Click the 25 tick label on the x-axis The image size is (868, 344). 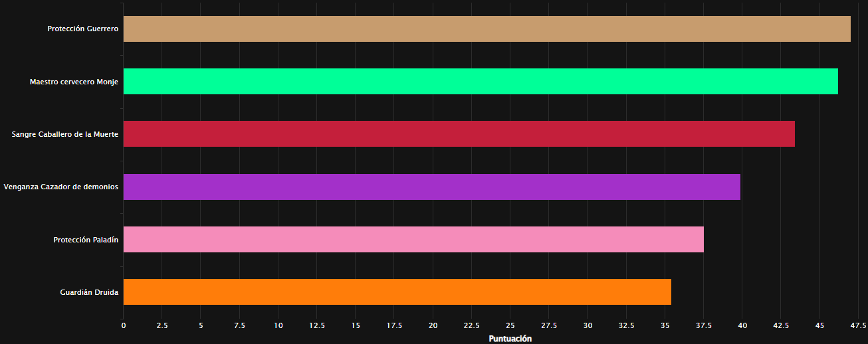(x=510, y=325)
